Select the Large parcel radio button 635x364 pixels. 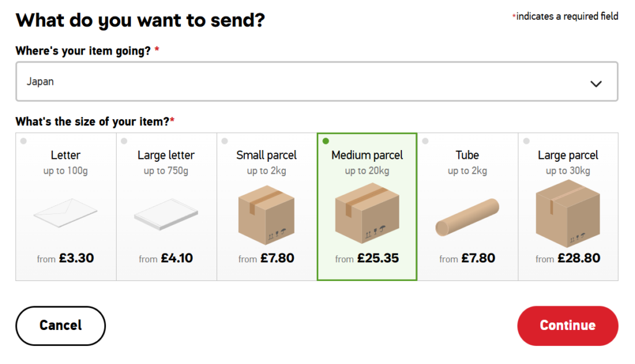click(526, 141)
